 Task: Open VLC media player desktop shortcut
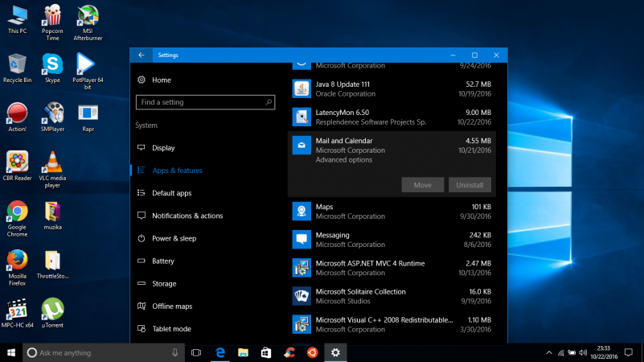click(x=52, y=170)
